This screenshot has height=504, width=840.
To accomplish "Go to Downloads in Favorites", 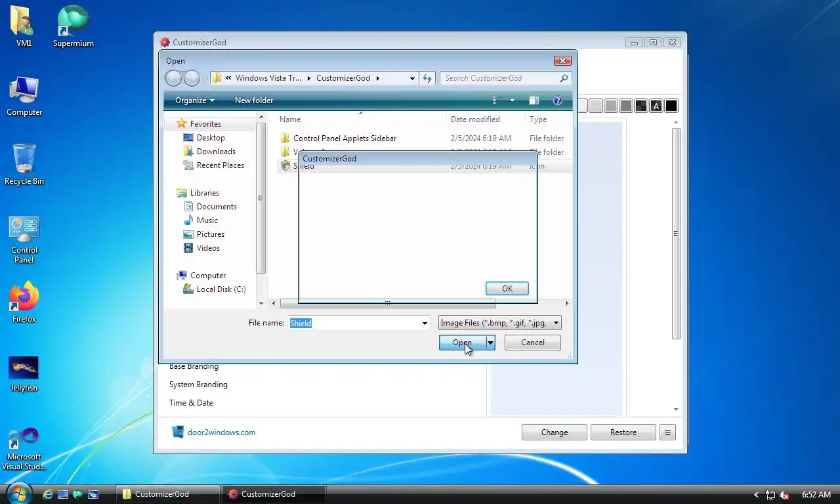I will pyautogui.click(x=216, y=152).
